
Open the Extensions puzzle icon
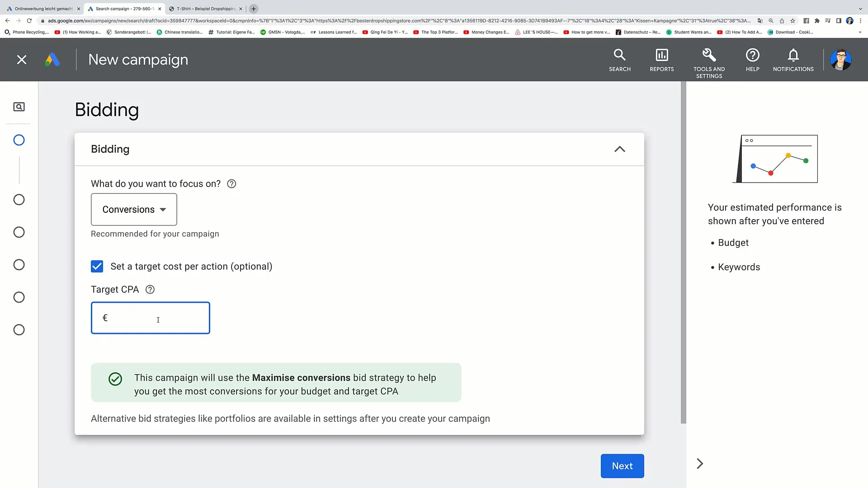point(817,21)
